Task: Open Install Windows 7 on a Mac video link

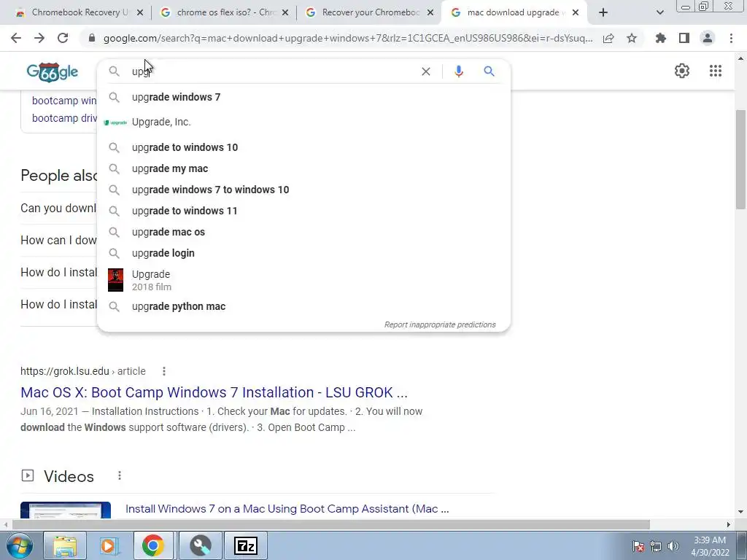Action: [287, 508]
